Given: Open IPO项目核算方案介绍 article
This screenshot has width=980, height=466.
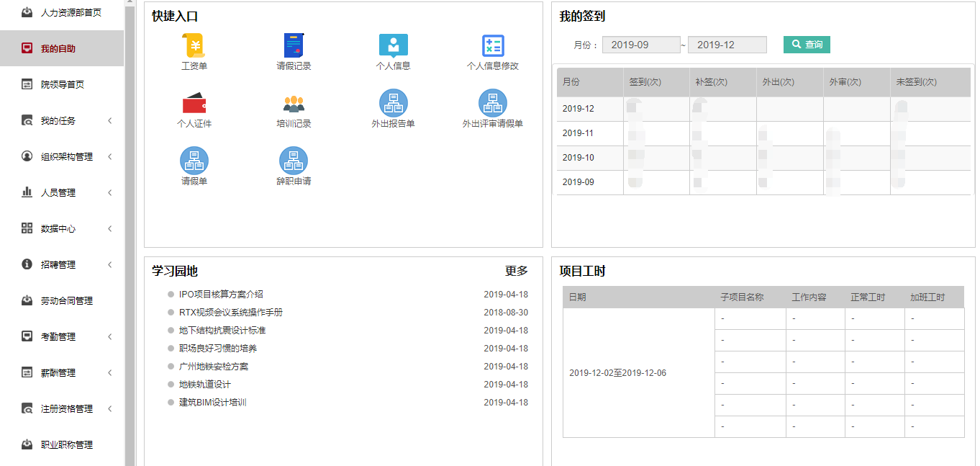Looking at the screenshot, I should click(221, 294).
